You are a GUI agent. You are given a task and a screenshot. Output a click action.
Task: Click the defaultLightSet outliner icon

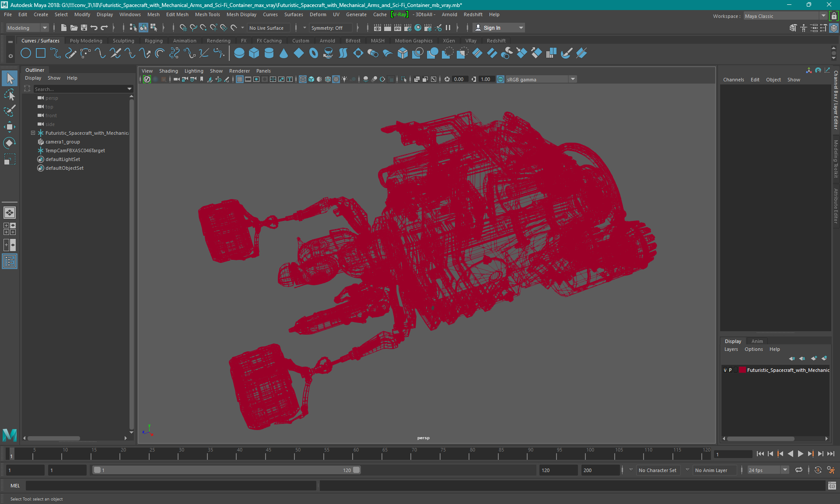[40, 159]
